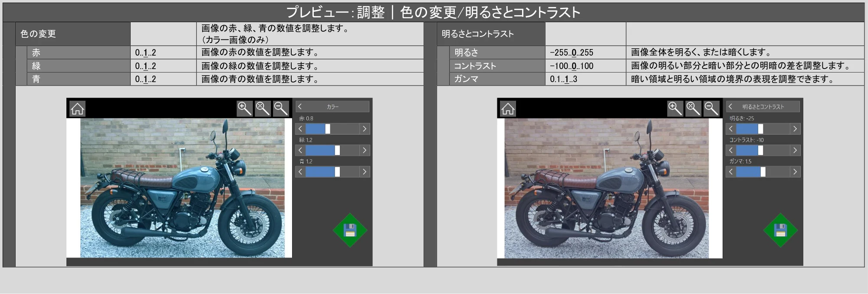Click the 赤 0.8 slider track

tap(332, 129)
